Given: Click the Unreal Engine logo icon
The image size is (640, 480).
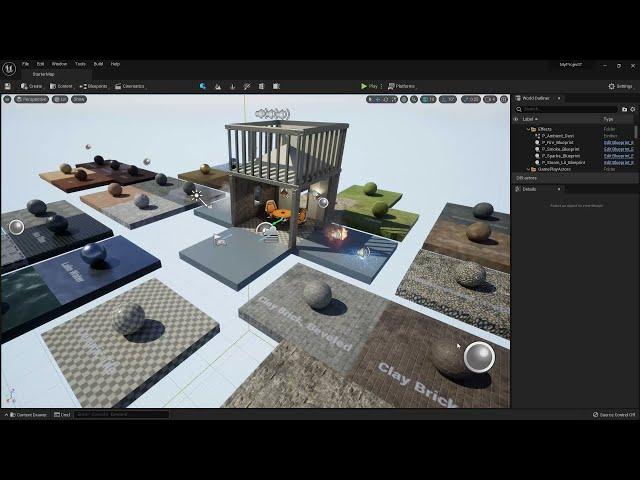Looking at the screenshot, I should (9, 68).
